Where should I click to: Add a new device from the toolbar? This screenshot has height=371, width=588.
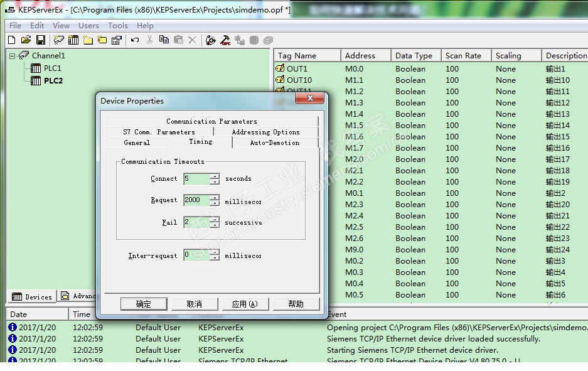[73, 40]
